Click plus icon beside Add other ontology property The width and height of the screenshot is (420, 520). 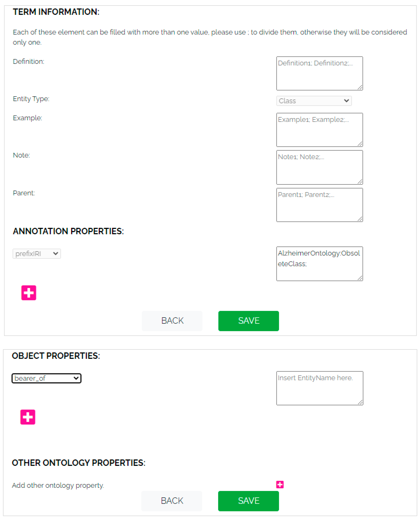(x=280, y=484)
